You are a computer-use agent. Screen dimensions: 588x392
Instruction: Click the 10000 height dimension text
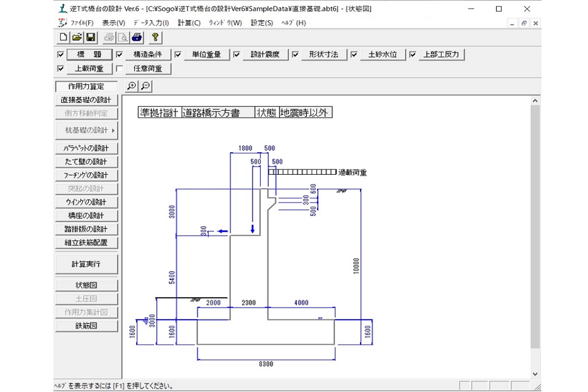pos(356,266)
